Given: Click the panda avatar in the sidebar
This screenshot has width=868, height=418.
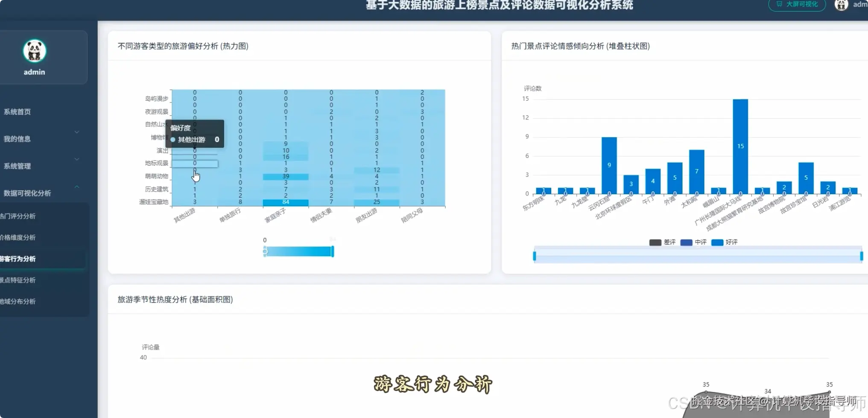Looking at the screenshot, I should click(x=34, y=51).
